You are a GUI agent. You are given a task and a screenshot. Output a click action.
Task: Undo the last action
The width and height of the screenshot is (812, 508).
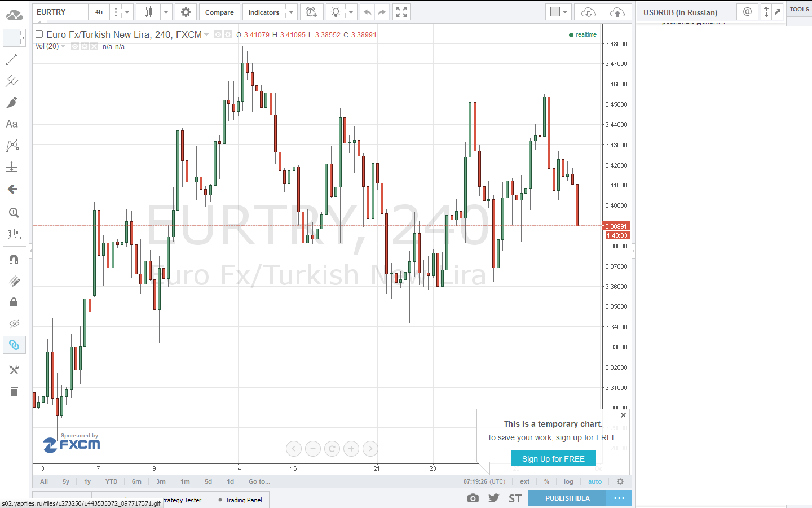coord(367,12)
